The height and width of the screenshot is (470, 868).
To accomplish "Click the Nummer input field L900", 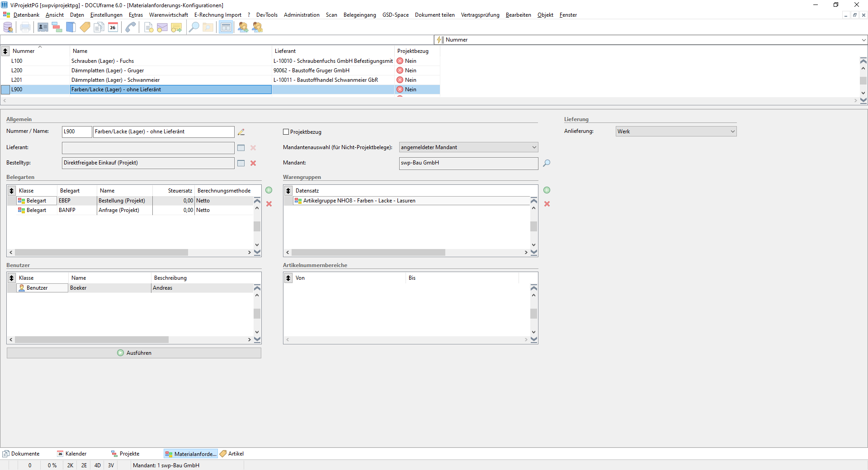I will pos(77,132).
